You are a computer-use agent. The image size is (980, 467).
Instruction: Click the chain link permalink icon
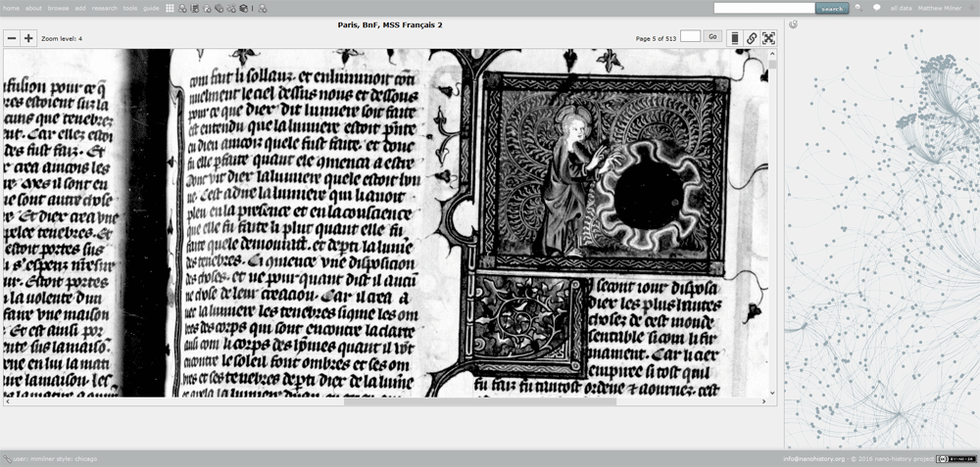(752, 38)
